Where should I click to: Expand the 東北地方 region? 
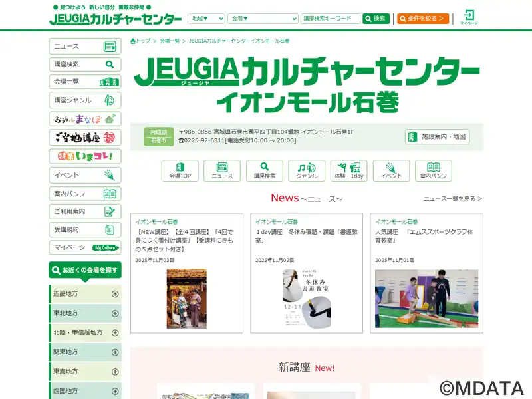85,313
